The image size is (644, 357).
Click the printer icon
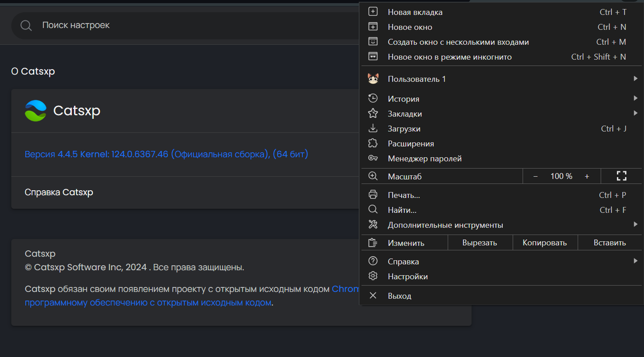(373, 195)
